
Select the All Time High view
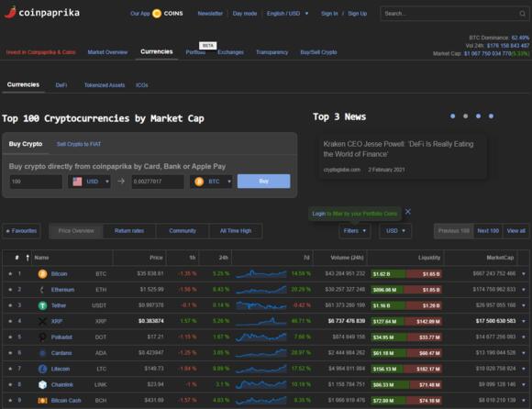[x=236, y=231]
